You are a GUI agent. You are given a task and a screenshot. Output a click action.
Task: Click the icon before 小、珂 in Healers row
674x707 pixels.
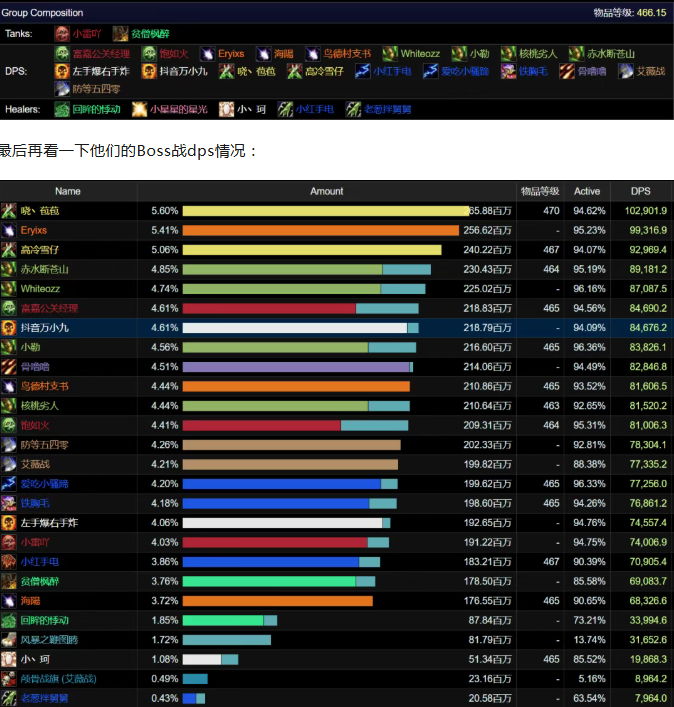pyautogui.click(x=225, y=109)
